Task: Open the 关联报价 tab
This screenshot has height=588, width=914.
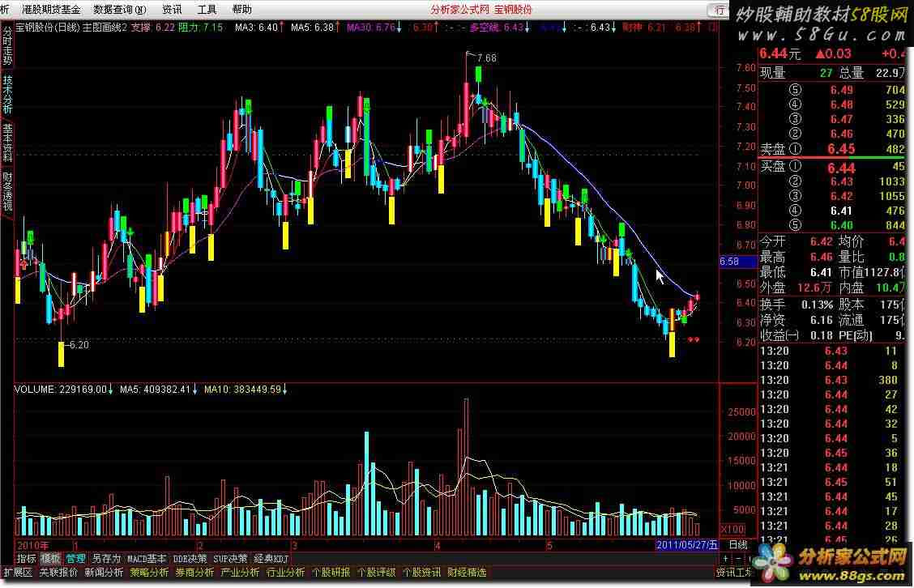Action: [x=58, y=573]
